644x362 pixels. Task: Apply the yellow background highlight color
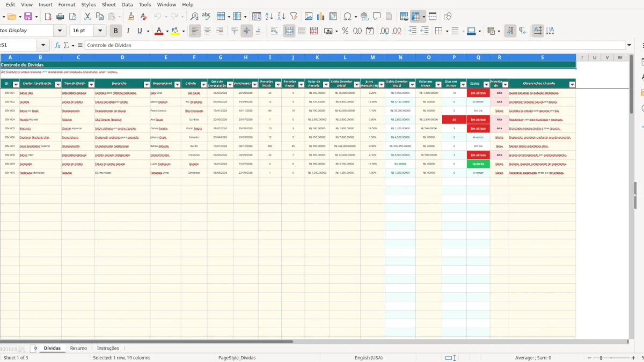[175, 31]
